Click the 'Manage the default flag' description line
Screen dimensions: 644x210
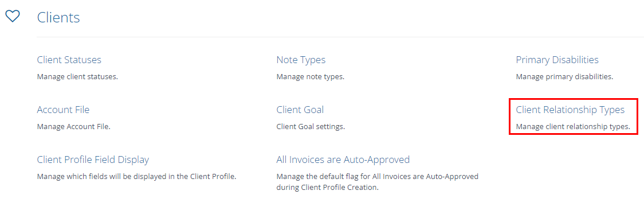click(x=378, y=177)
